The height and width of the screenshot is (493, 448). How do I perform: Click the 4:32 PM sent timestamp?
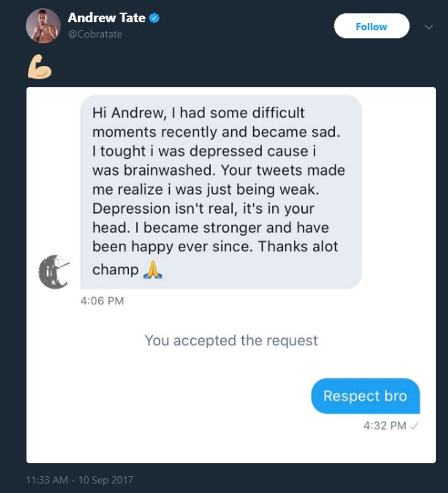[384, 426]
